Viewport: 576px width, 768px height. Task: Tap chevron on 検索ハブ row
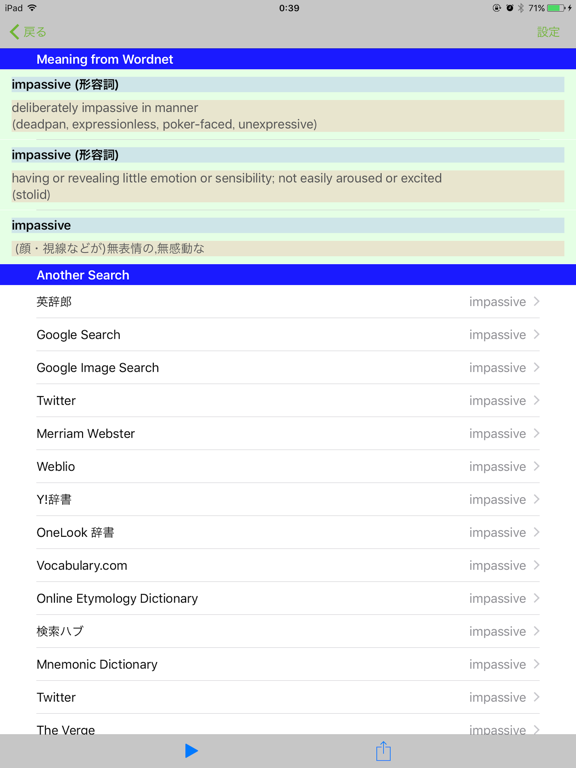pos(536,631)
